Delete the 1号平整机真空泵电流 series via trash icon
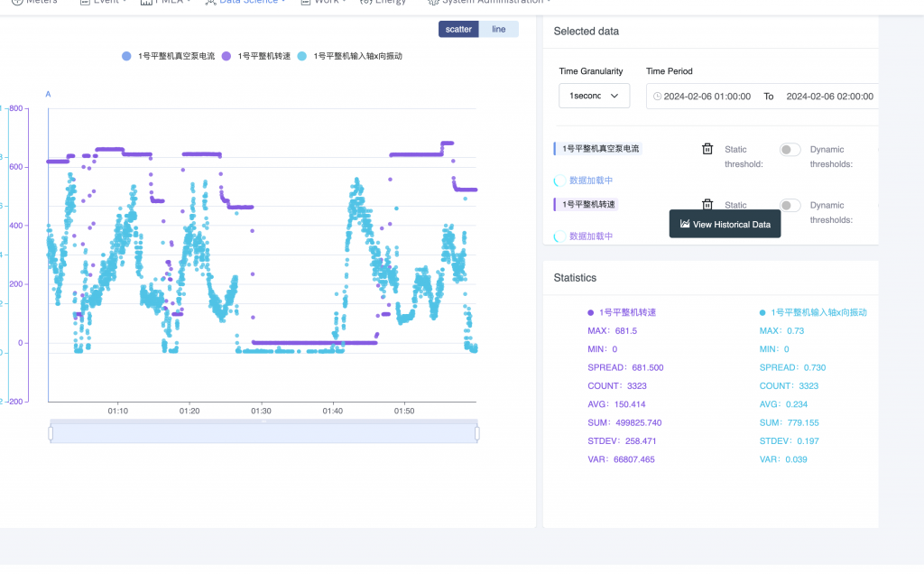This screenshot has height=574, width=924. (x=707, y=149)
